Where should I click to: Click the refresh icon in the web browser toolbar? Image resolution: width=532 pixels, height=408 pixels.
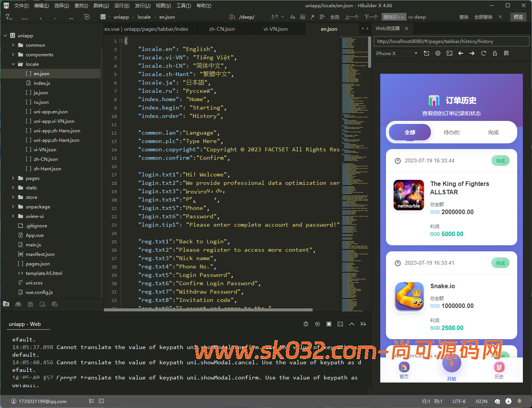click(483, 54)
